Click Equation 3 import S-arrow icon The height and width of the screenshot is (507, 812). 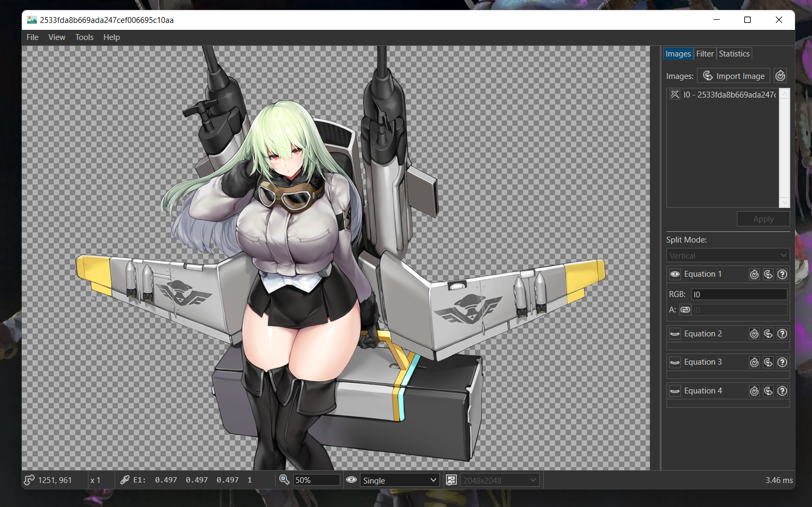(768, 362)
